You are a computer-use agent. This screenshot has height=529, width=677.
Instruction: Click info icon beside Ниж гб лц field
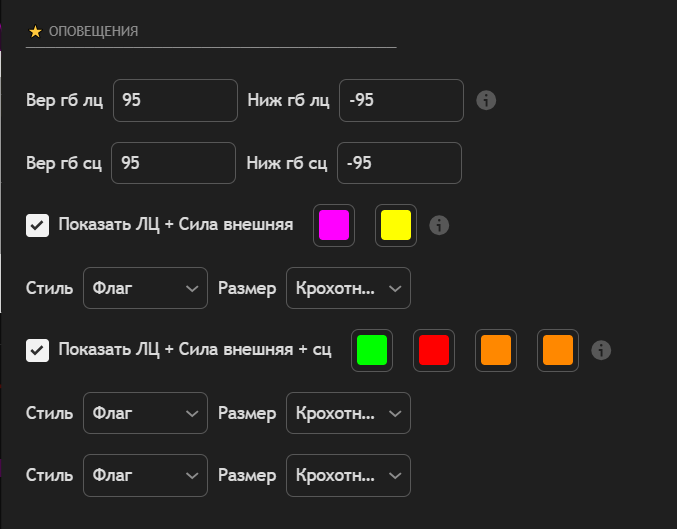(x=487, y=100)
